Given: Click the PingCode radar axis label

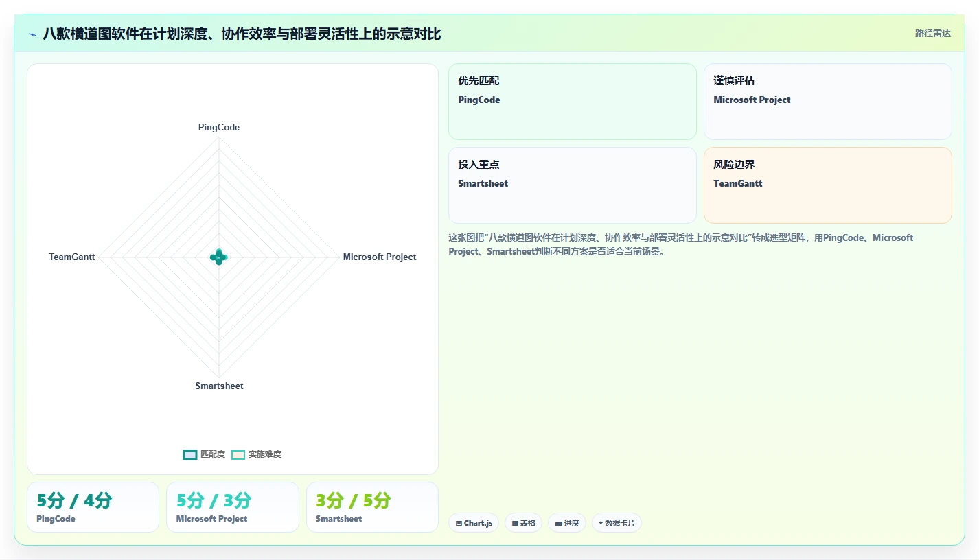Looking at the screenshot, I should click(219, 127).
